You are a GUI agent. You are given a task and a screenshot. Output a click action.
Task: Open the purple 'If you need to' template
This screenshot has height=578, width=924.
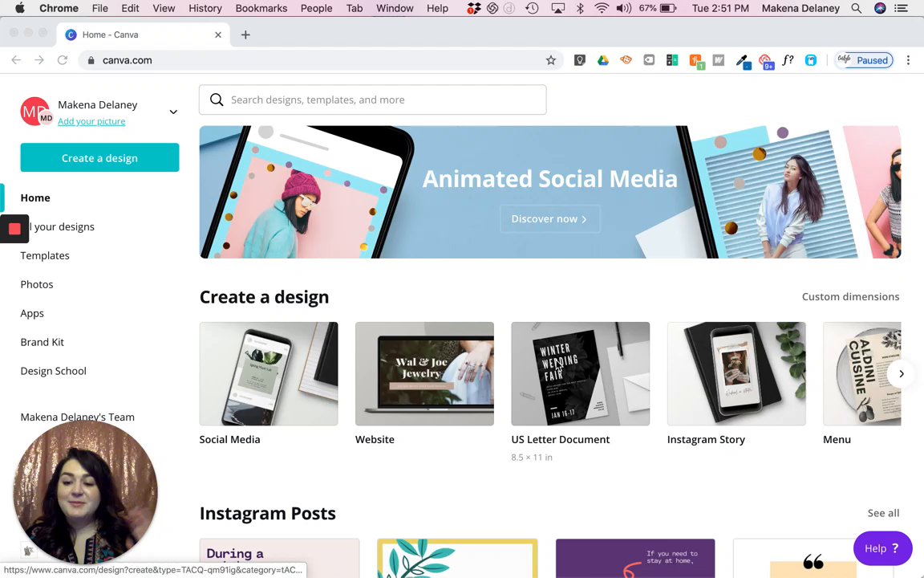point(635,558)
